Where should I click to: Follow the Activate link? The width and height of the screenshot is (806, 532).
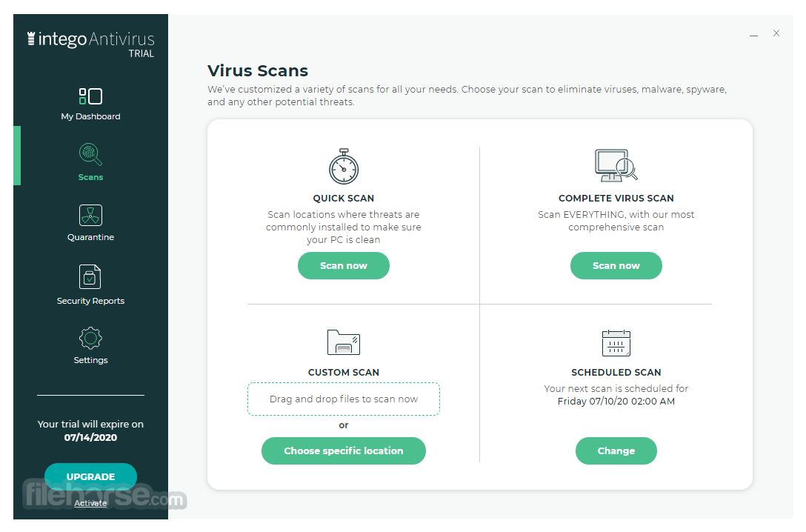[x=90, y=503]
